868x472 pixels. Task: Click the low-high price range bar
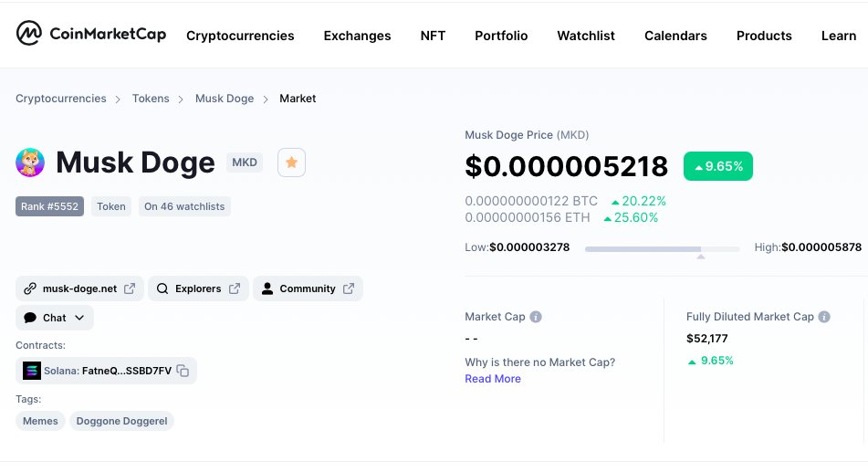pos(662,249)
